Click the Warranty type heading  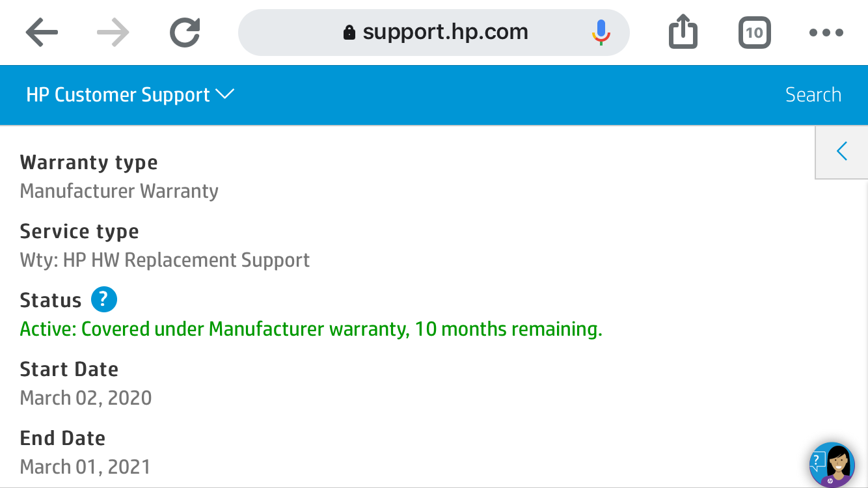(89, 163)
